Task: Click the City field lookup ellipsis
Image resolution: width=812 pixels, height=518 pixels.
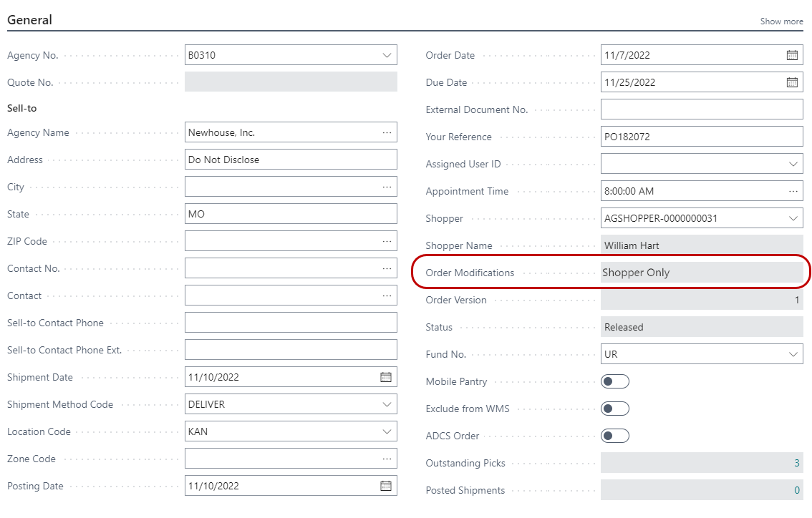Action: [387, 187]
